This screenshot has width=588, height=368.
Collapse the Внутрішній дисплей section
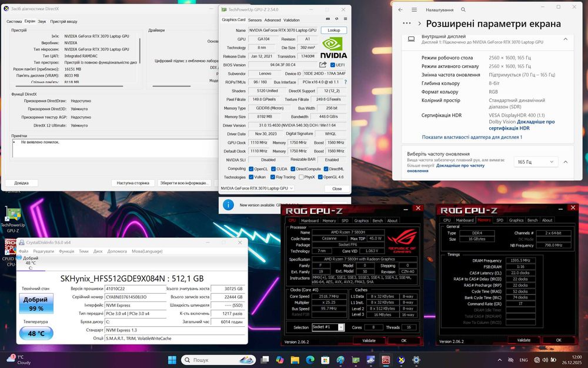click(566, 39)
